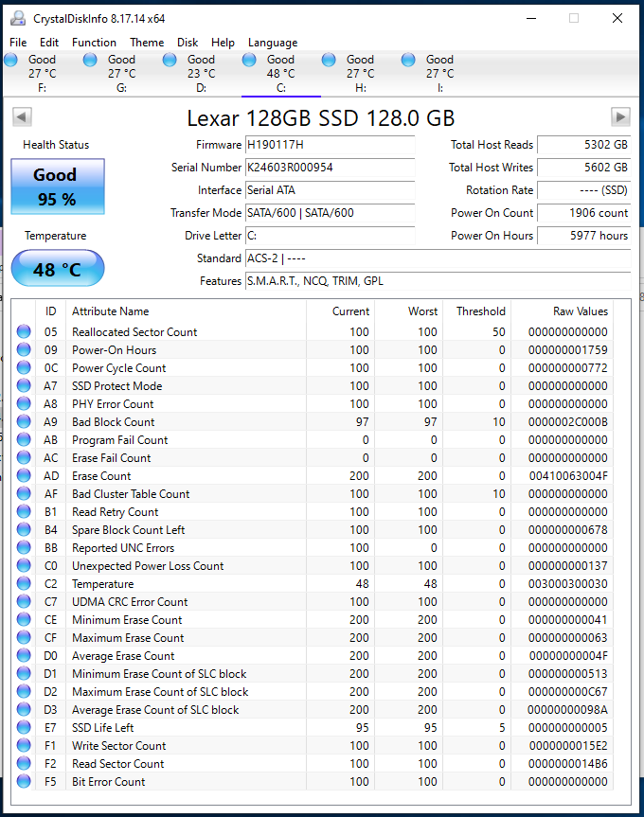644x817 pixels.
Task: Open the Language menu
Action: tap(273, 43)
